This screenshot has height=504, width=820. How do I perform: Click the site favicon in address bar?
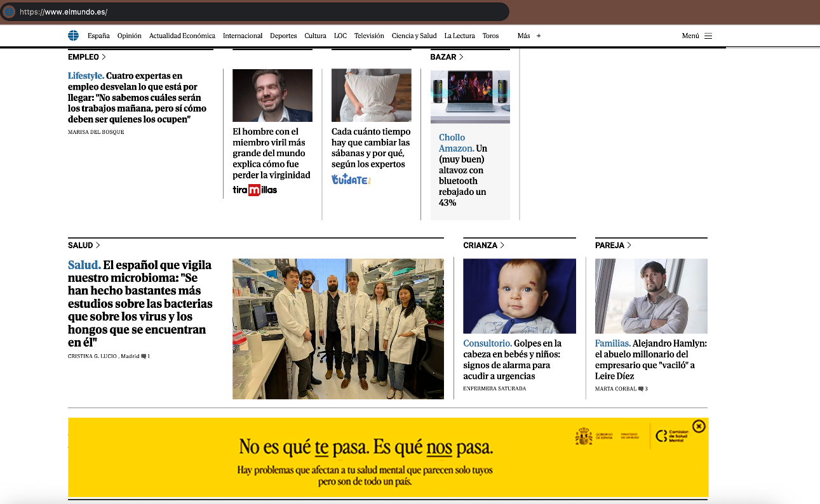pyautogui.click(x=10, y=11)
